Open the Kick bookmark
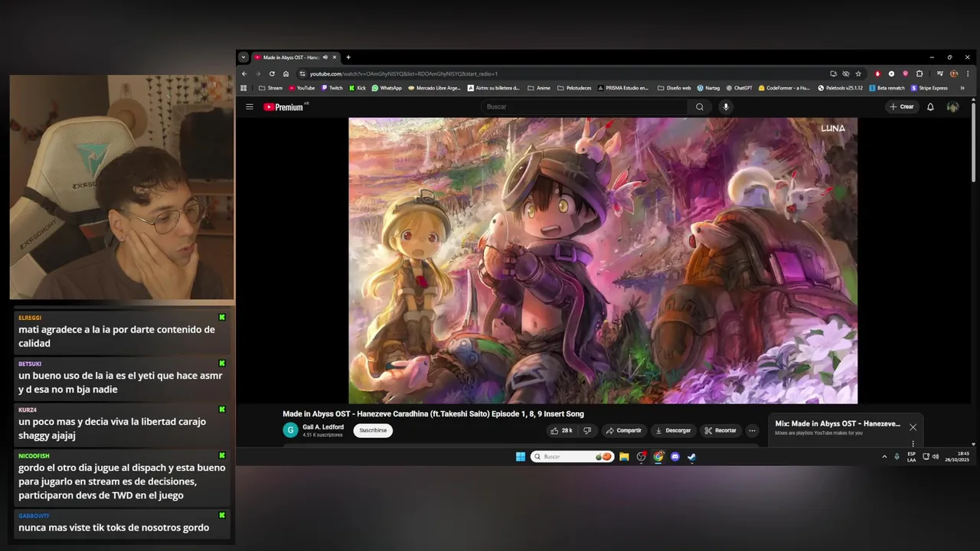 point(358,88)
